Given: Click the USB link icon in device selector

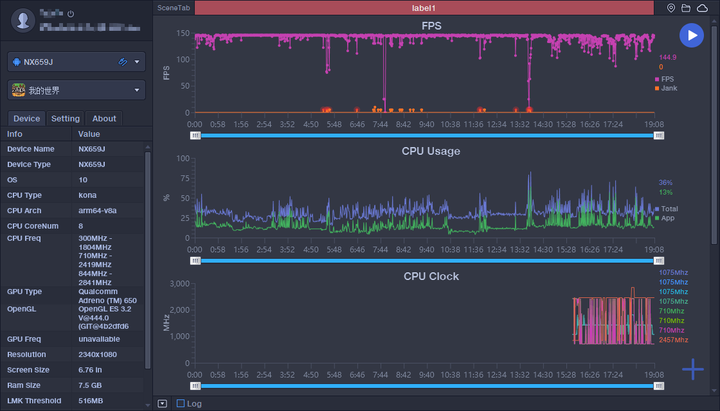Looking at the screenshot, I should [123, 62].
